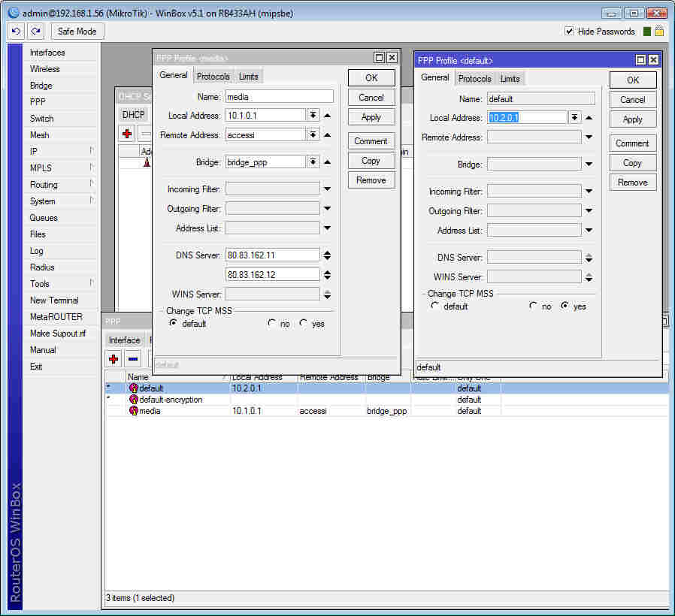Maximize the PPP Profile default window

click(640, 60)
